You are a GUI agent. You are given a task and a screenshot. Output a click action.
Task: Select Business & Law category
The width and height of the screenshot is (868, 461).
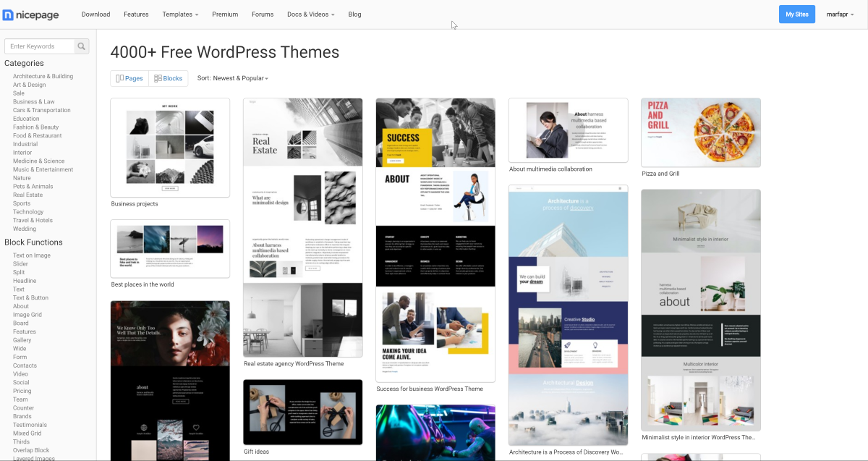[34, 102]
